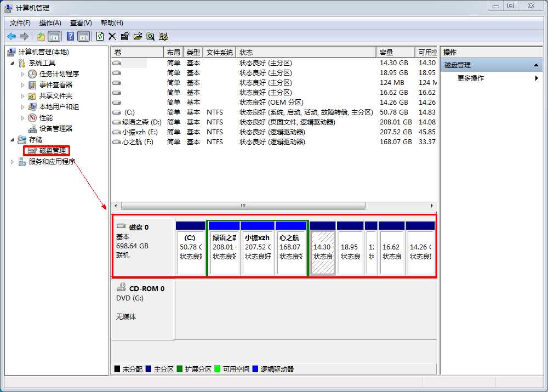Select the 16.62 partition block
The image size is (548, 392).
pyautogui.click(x=391, y=248)
